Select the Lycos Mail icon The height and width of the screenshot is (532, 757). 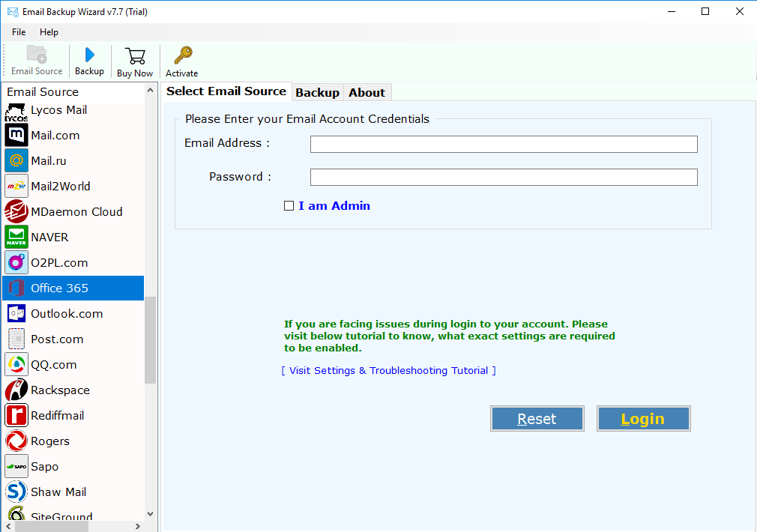tap(16, 112)
